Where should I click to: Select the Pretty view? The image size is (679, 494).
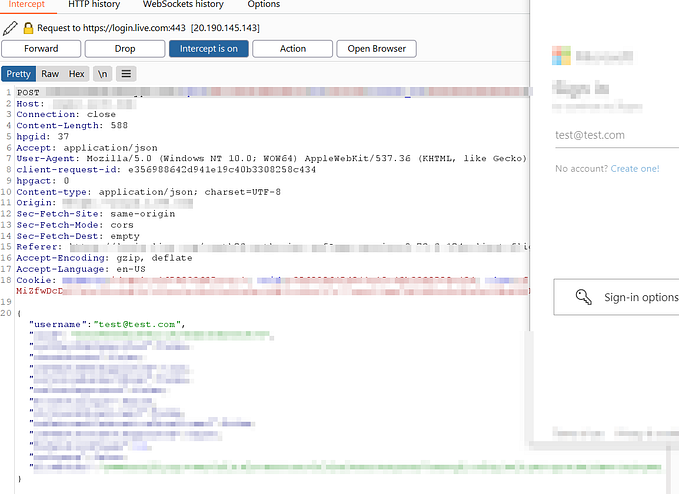[x=19, y=74]
